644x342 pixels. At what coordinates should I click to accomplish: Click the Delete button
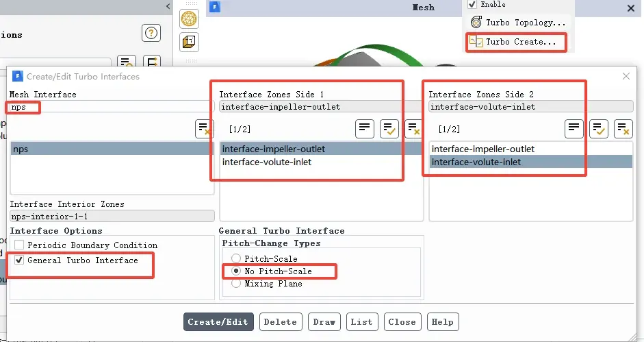[281, 322]
